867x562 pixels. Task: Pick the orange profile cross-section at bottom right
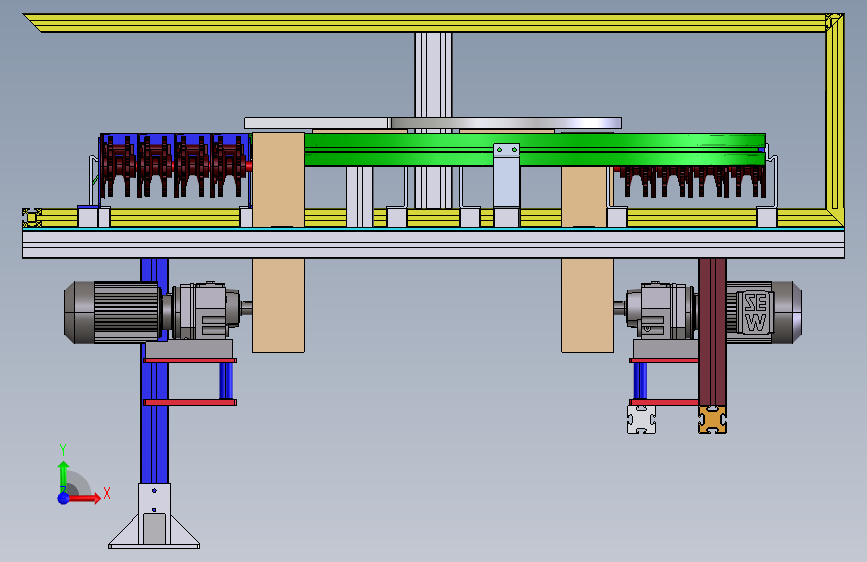tap(712, 419)
